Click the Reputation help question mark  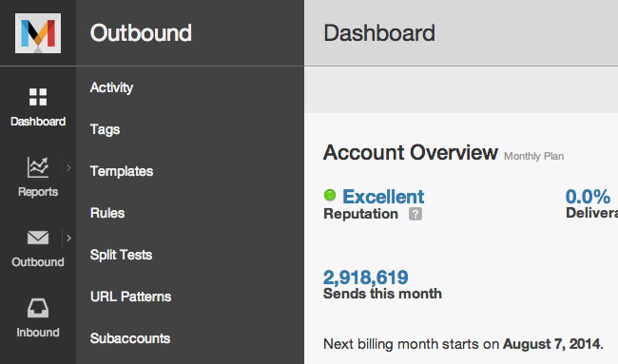pyautogui.click(x=415, y=214)
